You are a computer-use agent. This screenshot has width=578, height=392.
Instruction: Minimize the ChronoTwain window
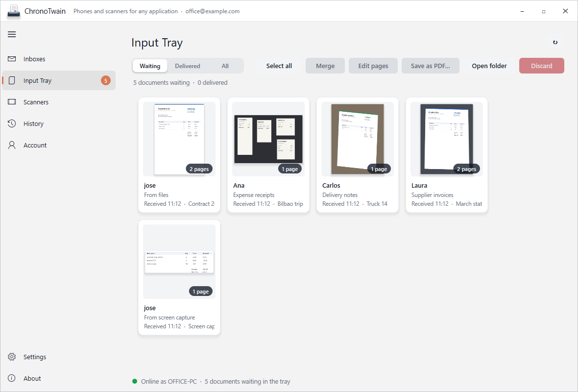[x=522, y=11]
